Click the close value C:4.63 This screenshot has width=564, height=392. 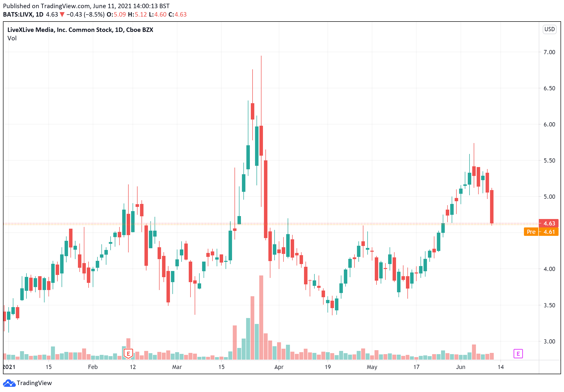point(177,15)
